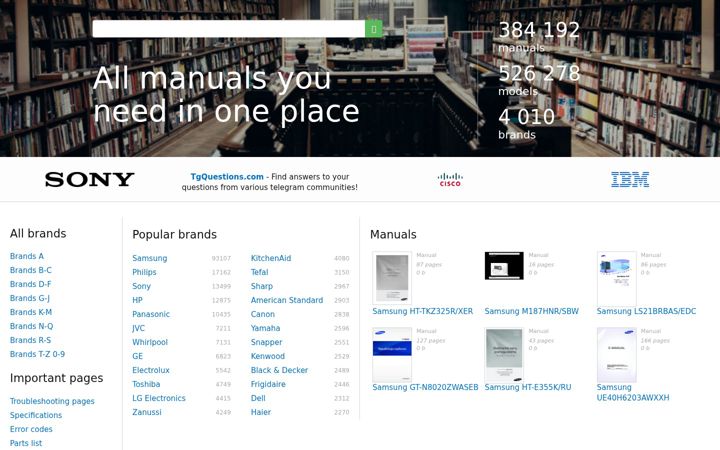Open Brands N-Q list
This screenshot has height=450, width=720.
[31, 326]
